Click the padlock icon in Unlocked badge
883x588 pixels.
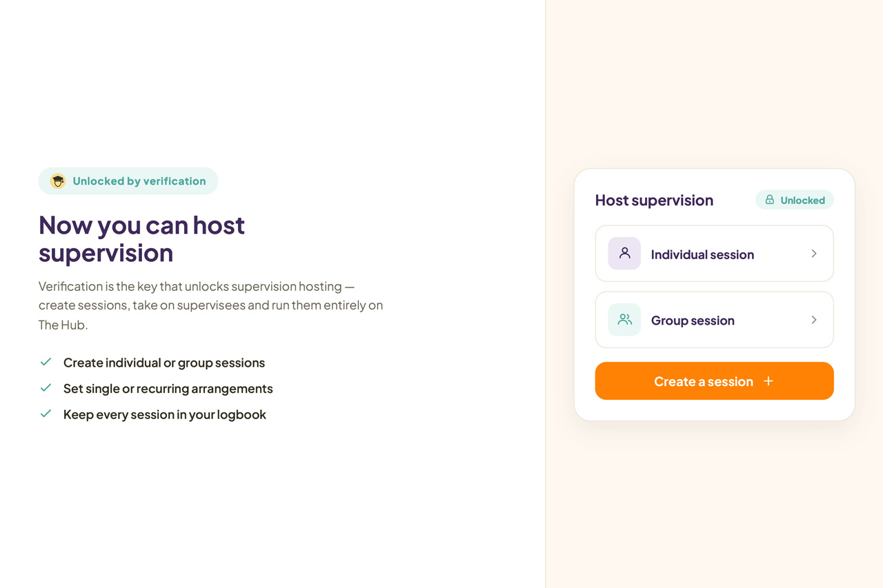pos(770,200)
